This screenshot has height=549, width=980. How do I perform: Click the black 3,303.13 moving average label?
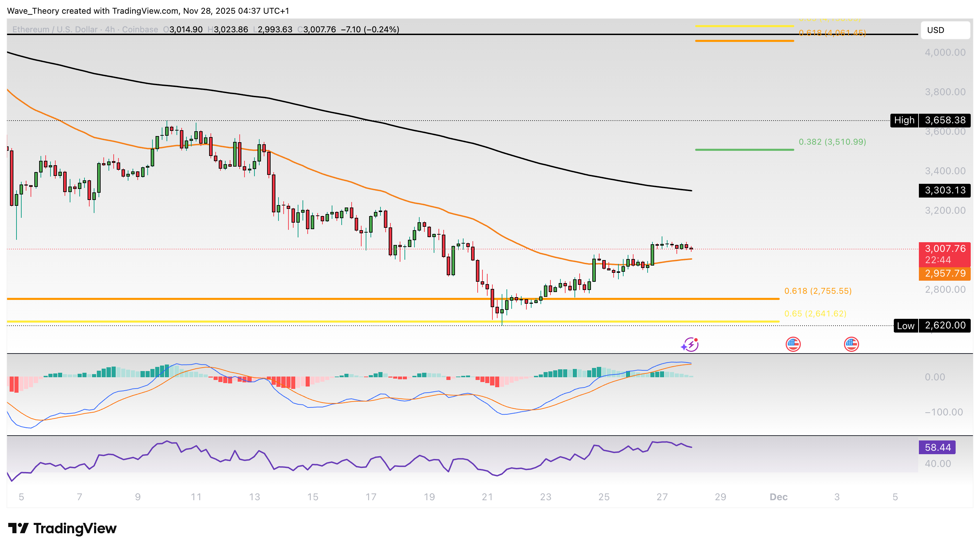tap(945, 190)
